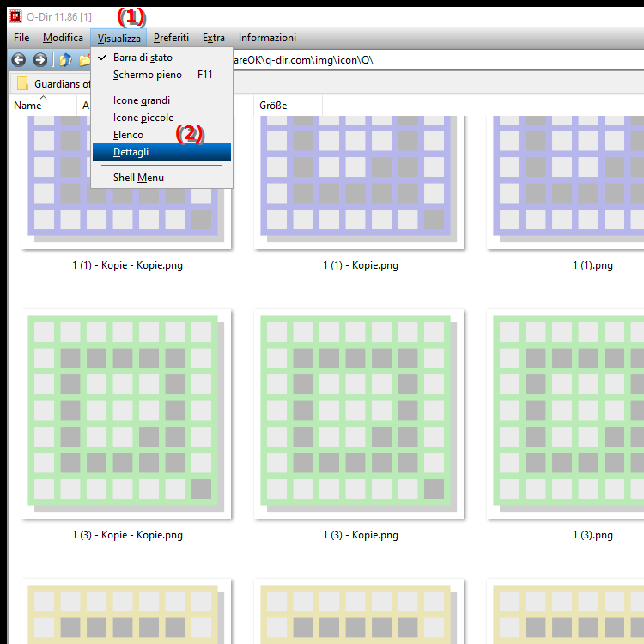The width and height of the screenshot is (644, 644).
Task: Select Icone grandi view
Action: point(161,100)
